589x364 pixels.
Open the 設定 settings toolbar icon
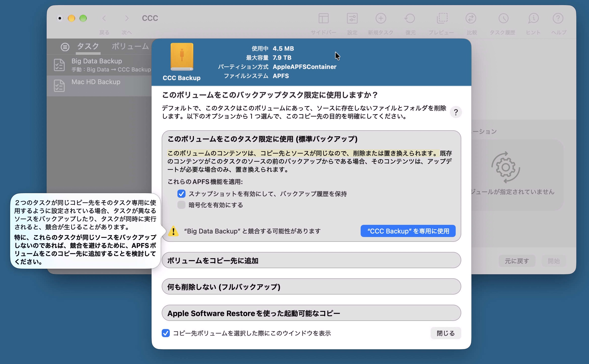point(352,19)
